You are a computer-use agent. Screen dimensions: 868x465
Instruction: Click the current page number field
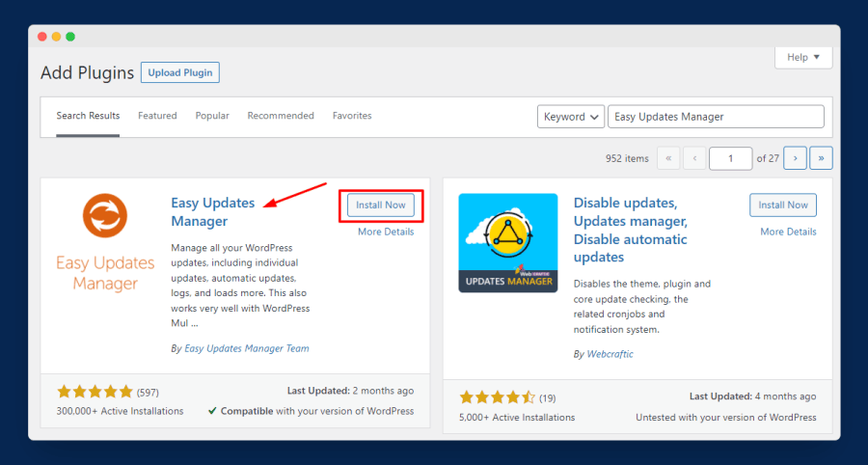(731, 158)
